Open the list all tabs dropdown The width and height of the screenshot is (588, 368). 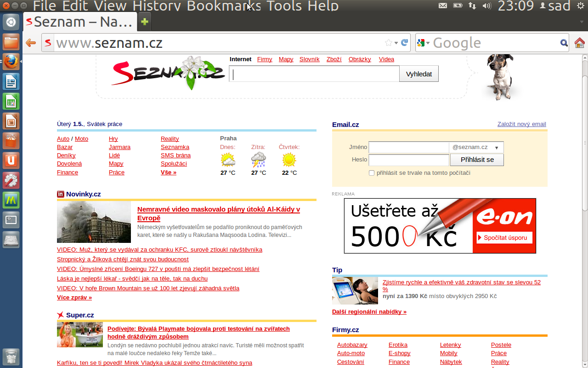[582, 22]
